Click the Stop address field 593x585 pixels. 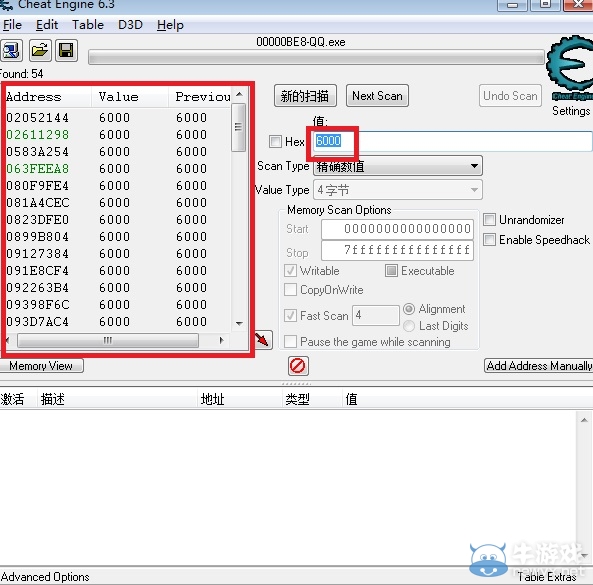tap(397, 250)
